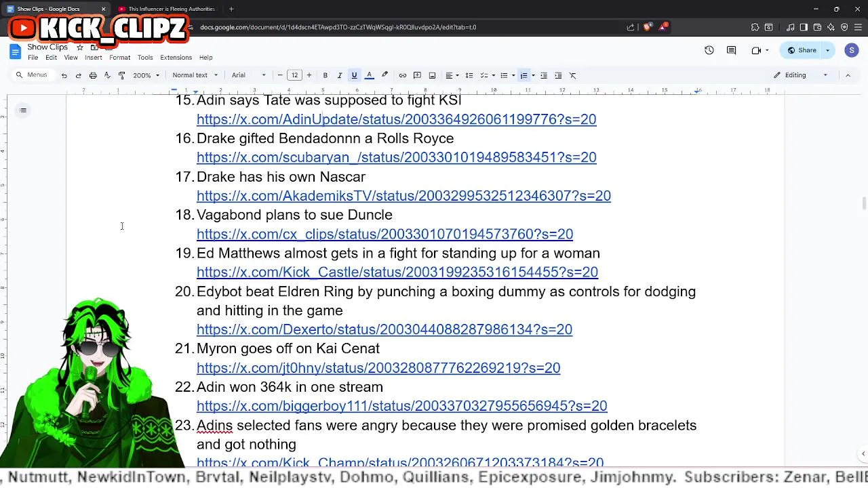The height and width of the screenshot is (488, 868).
Task: Toggle Bold formatting
Action: 325,75
